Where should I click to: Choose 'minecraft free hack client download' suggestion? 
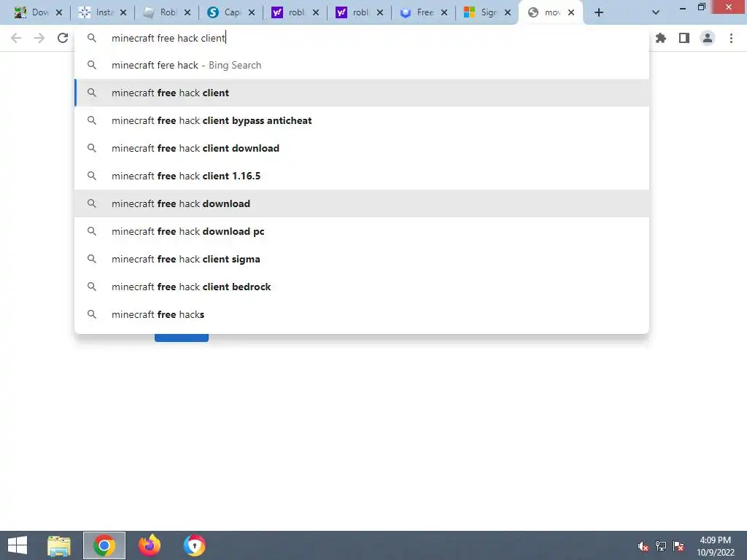[x=362, y=148]
